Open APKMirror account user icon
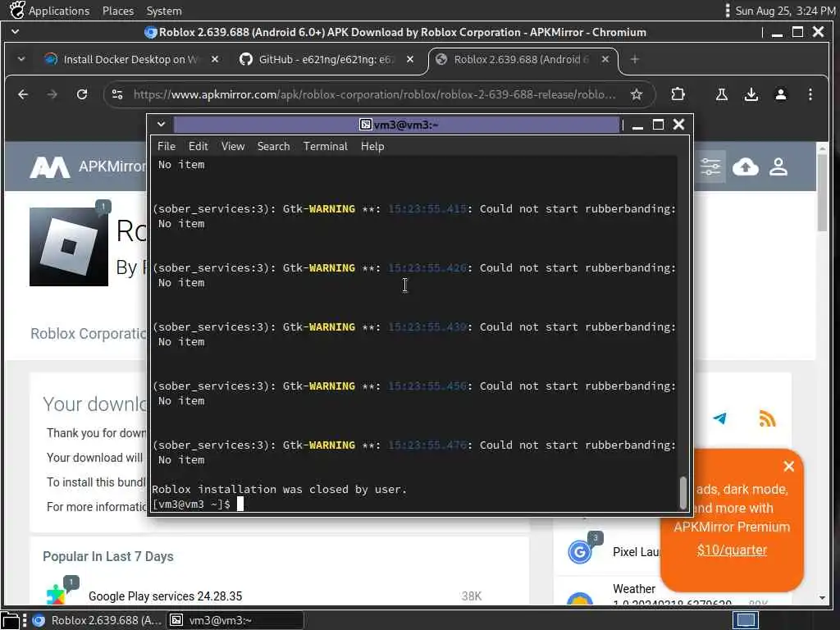840x630 pixels. [778, 167]
